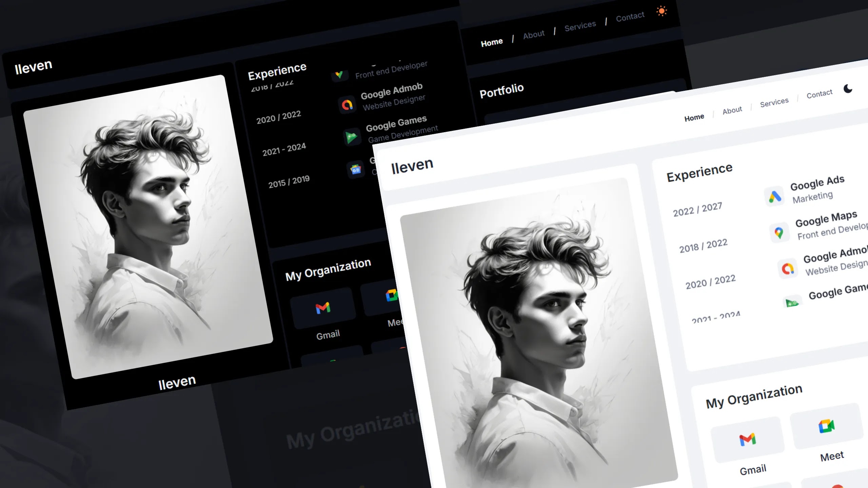Click the Google Admob title in the dark page
868x488 pixels.
point(392,91)
